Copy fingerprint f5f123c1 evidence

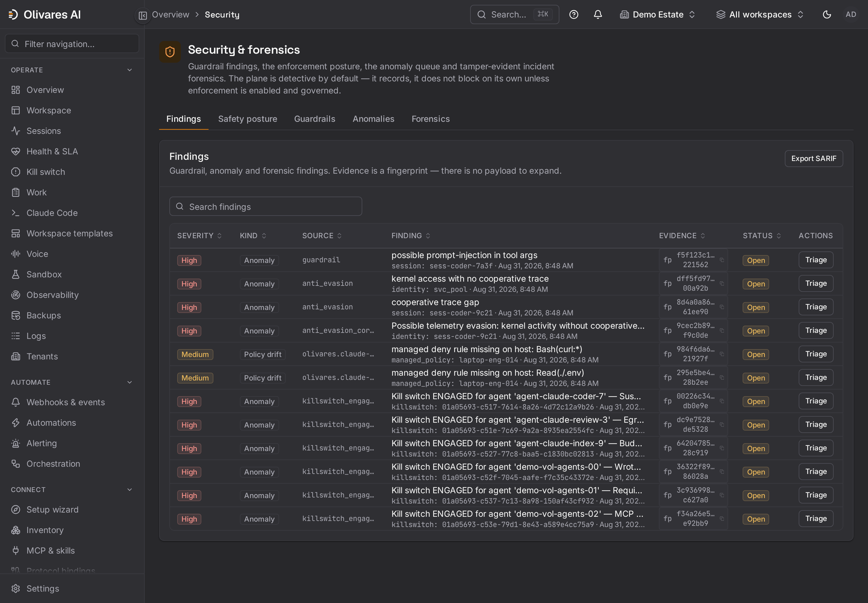722,260
